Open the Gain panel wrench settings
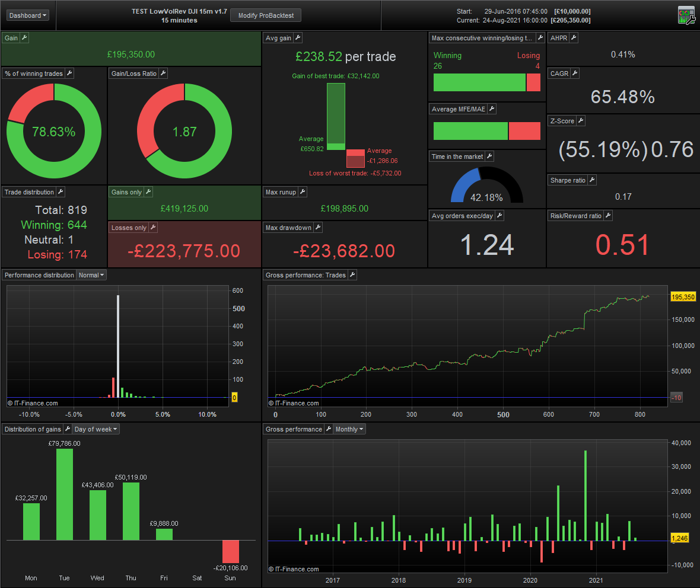700x588 pixels. pyautogui.click(x=24, y=38)
